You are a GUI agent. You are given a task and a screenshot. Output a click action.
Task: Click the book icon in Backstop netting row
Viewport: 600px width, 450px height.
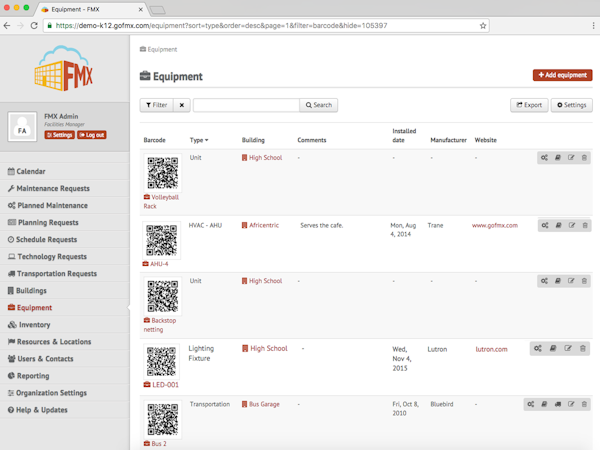[558, 281]
